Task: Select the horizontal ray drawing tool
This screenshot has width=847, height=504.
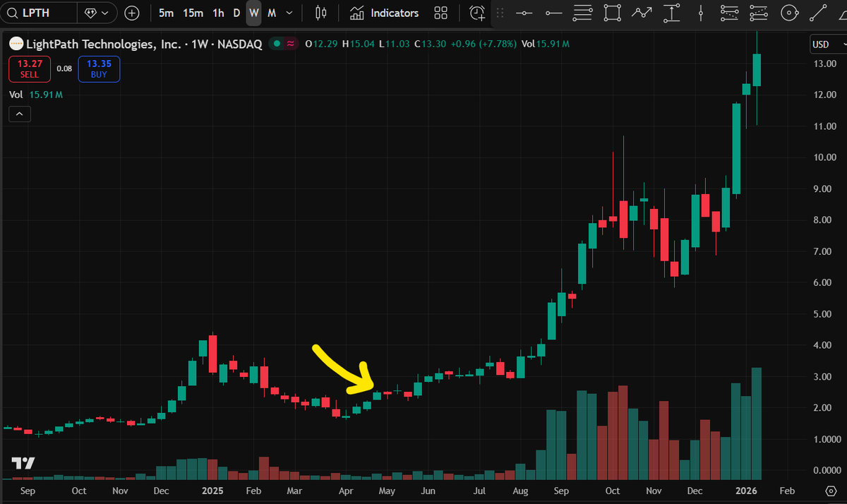Action: 553,13
